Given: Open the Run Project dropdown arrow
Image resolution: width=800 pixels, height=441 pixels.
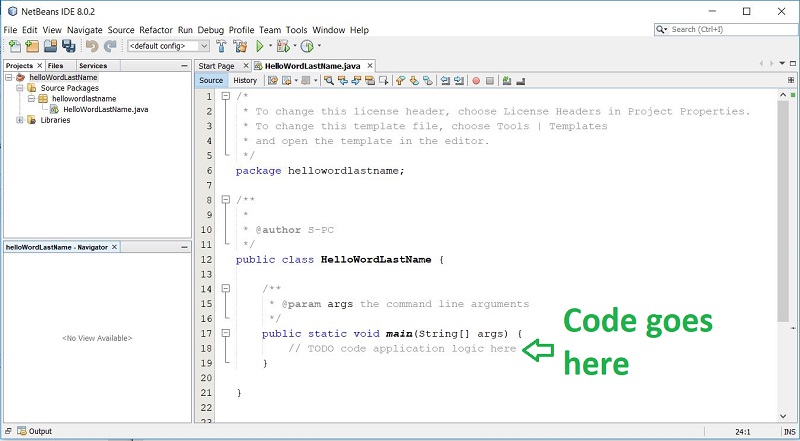Looking at the screenshot, I should click(270, 46).
